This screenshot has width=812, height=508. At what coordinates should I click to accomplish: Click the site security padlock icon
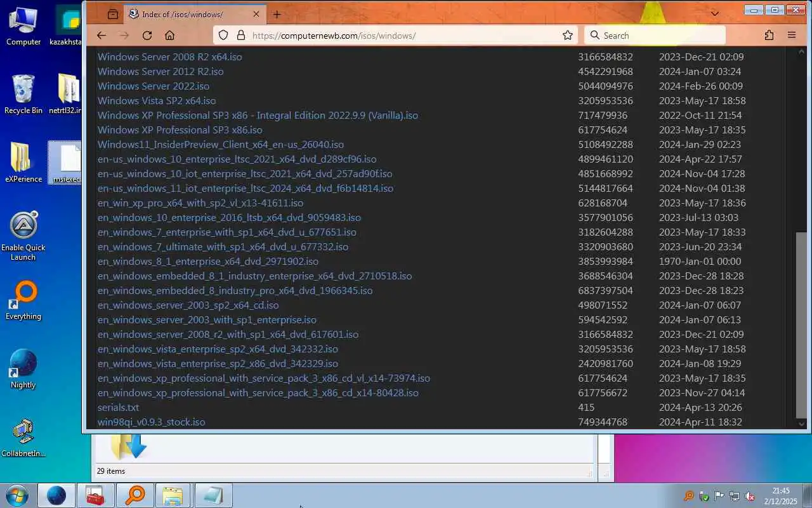coord(240,36)
